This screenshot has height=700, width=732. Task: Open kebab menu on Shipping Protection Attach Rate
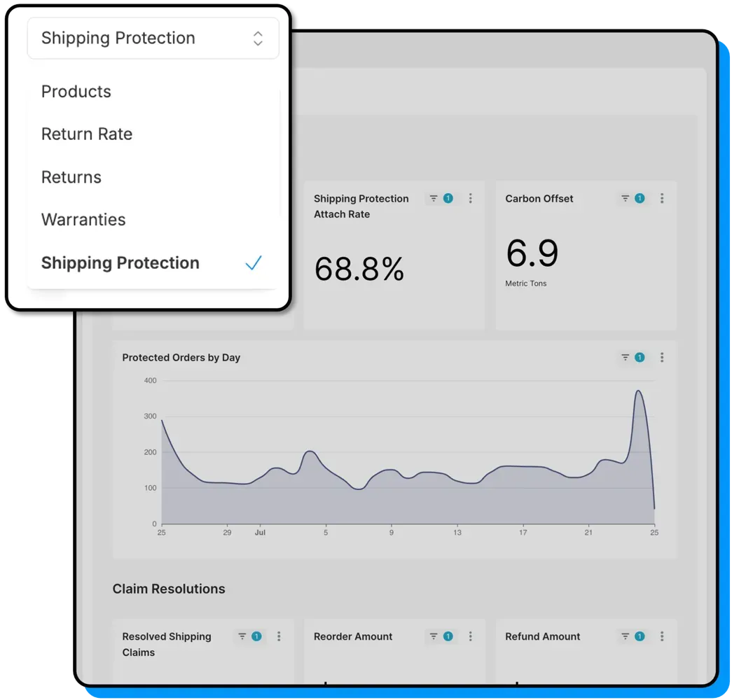(470, 199)
